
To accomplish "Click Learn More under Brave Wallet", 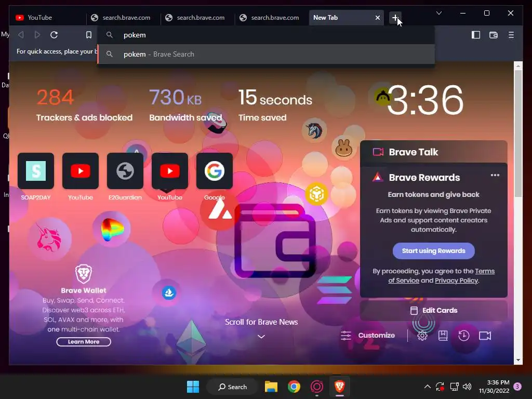I will pos(84,342).
